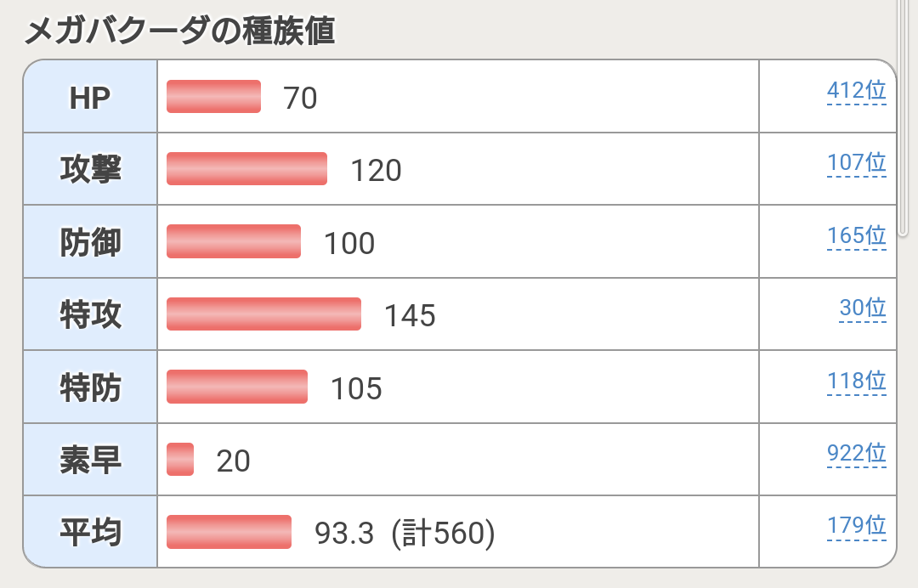
Task: Open the 107位 attack rank link
Action: click(x=856, y=163)
